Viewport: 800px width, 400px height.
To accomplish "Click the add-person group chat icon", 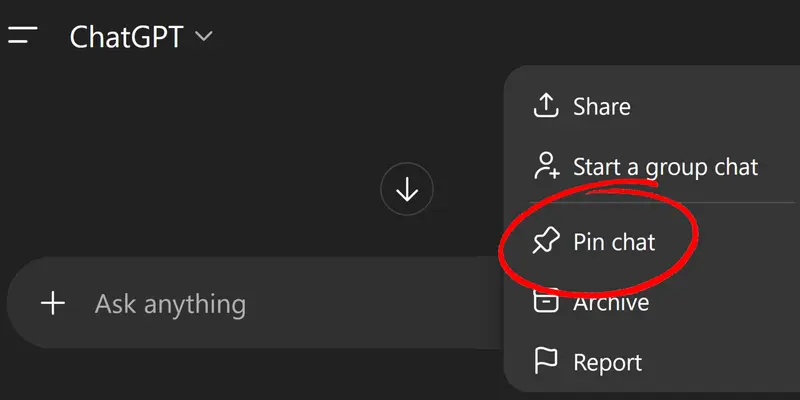I will tap(546, 166).
